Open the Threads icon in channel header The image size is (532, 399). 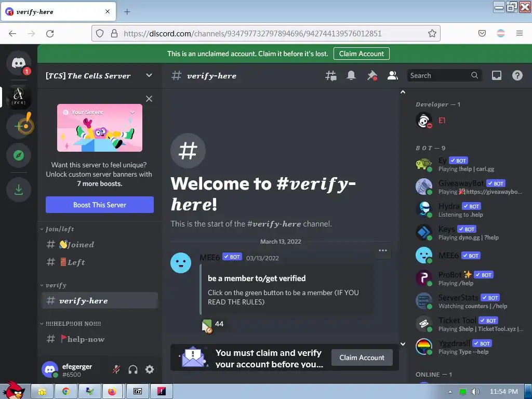(x=331, y=75)
